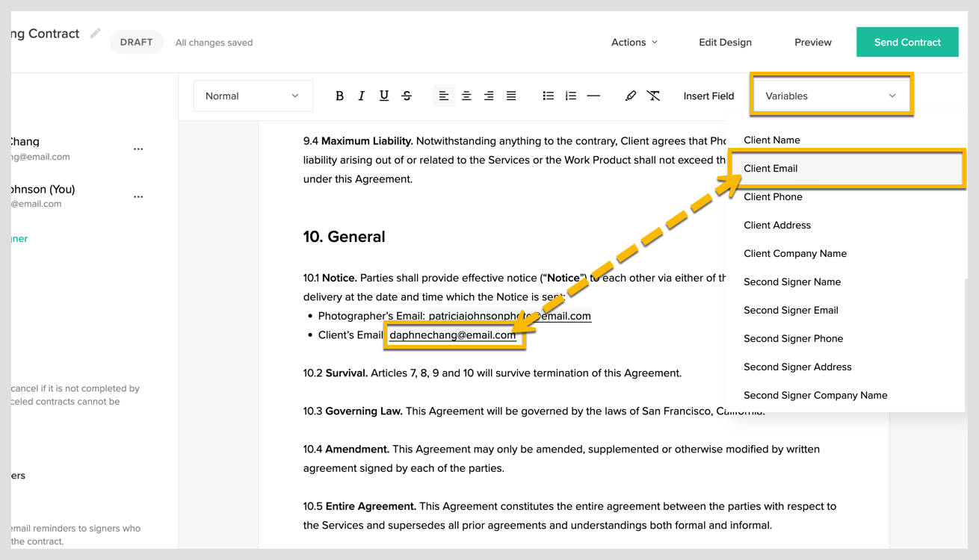Insert a horizontal divider line
The width and height of the screenshot is (979, 560).
click(x=593, y=96)
